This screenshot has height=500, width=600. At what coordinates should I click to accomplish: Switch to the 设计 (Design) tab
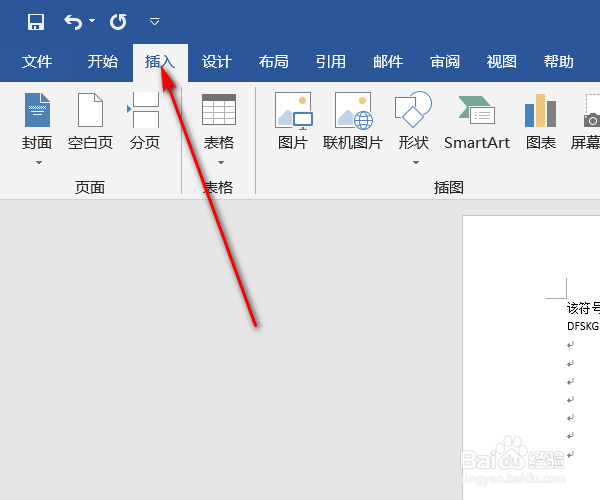coord(217,62)
